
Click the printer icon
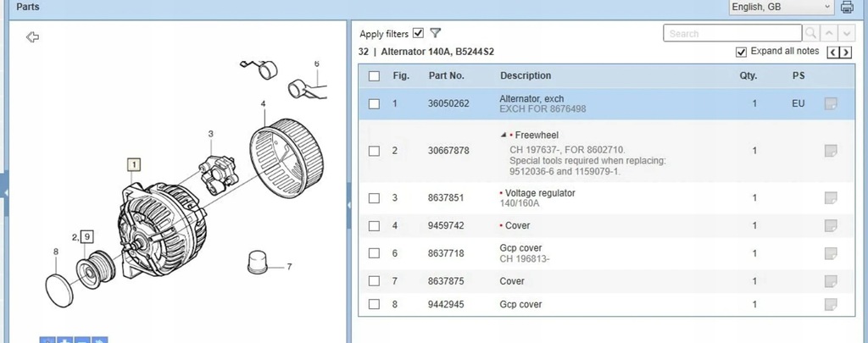click(x=847, y=7)
